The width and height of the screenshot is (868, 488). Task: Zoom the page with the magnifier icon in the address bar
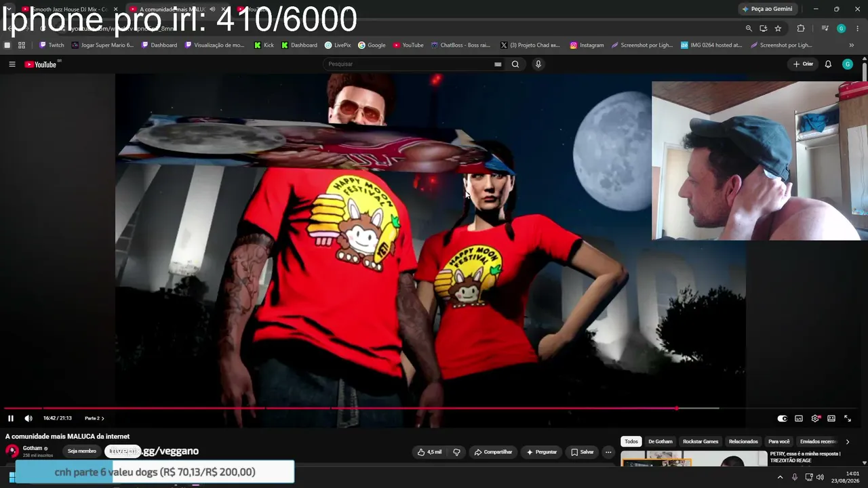(749, 28)
